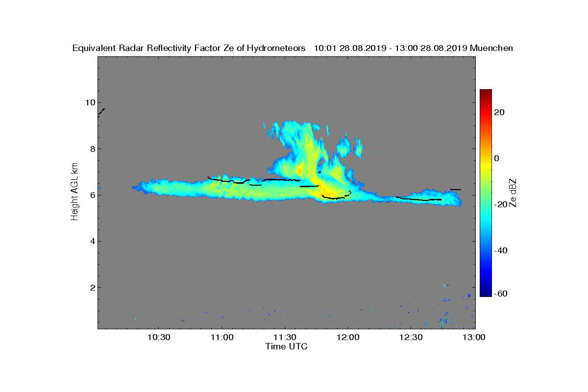Click the 11:30 time tick label
This screenshot has height=392, width=588.
click(285, 337)
